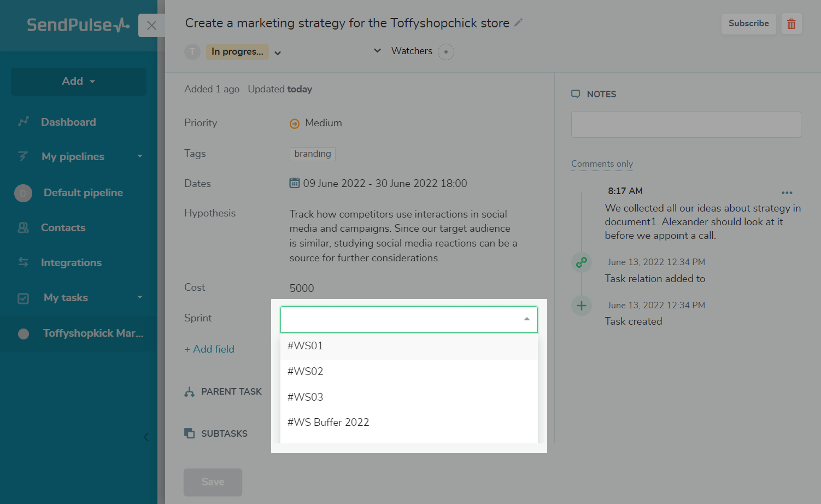Open the Dashboard from the sidebar
821x504 pixels.
click(x=68, y=122)
